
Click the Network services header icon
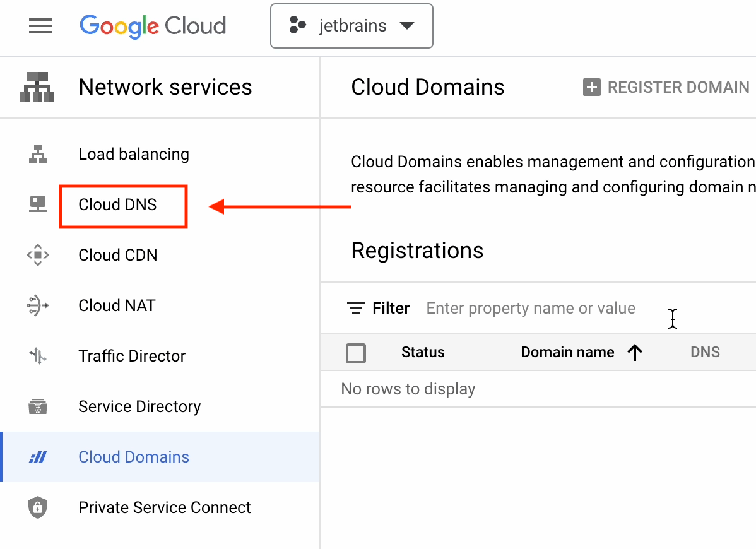coord(37,87)
